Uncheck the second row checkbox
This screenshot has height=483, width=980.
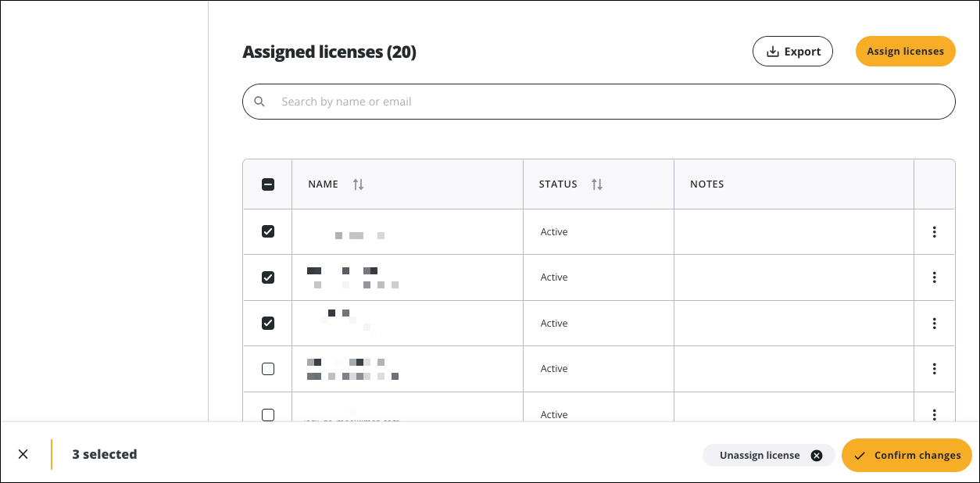(x=268, y=277)
